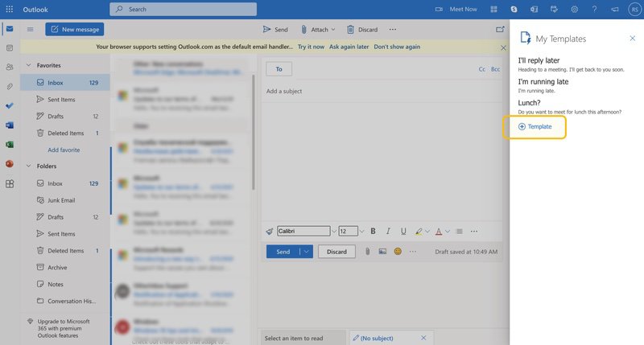Viewport: 644px width, 345px height.
Task: Insert emoji using the smiley icon
Action: [398, 252]
